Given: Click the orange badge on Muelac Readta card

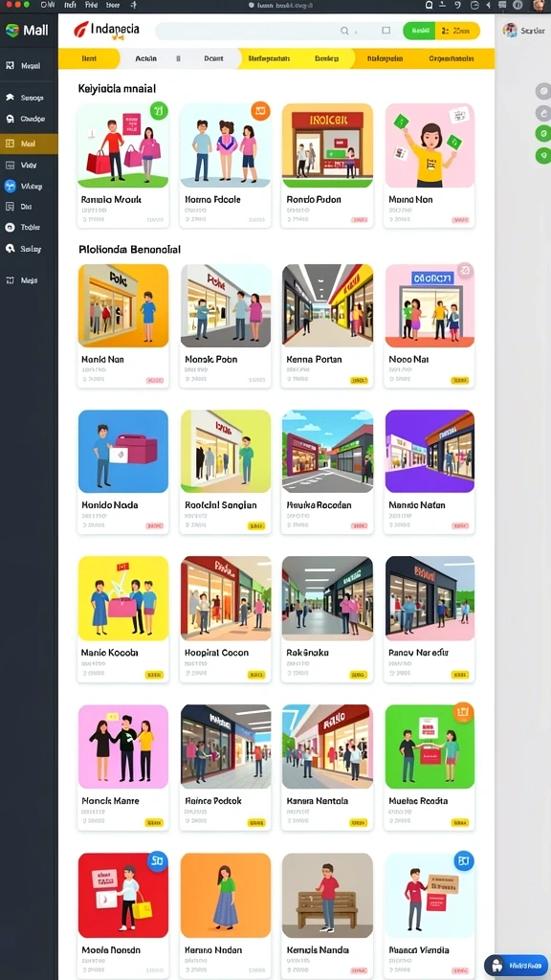Looking at the screenshot, I should coord(464,712).
